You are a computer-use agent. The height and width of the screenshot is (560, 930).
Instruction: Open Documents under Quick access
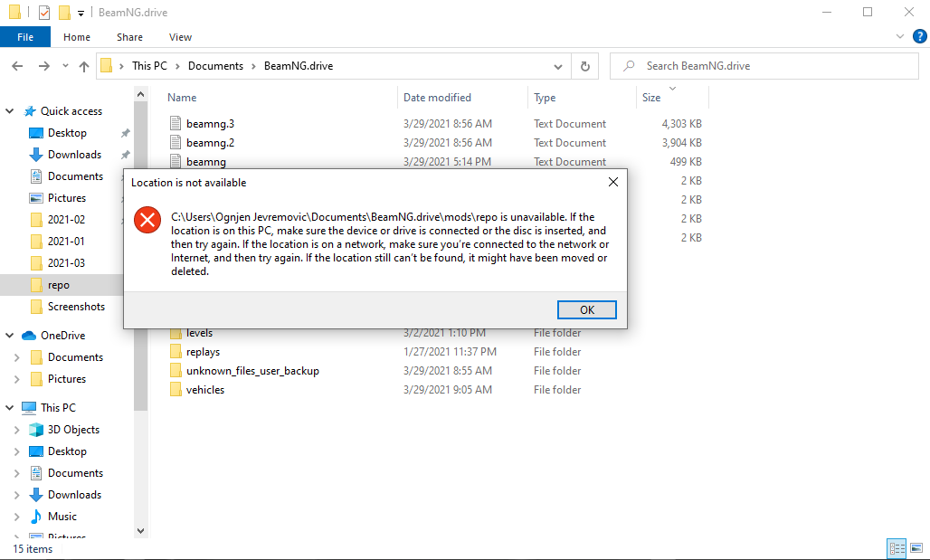75,176
